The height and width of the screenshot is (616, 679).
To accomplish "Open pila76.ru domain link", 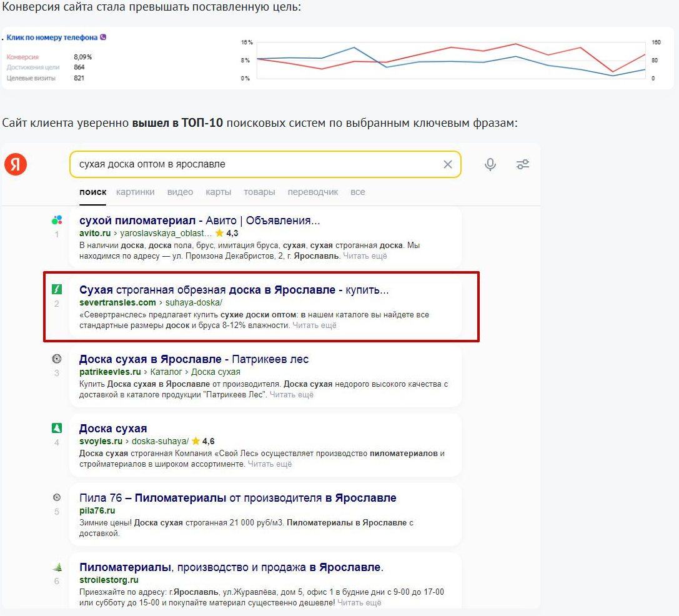I will 97,510.
